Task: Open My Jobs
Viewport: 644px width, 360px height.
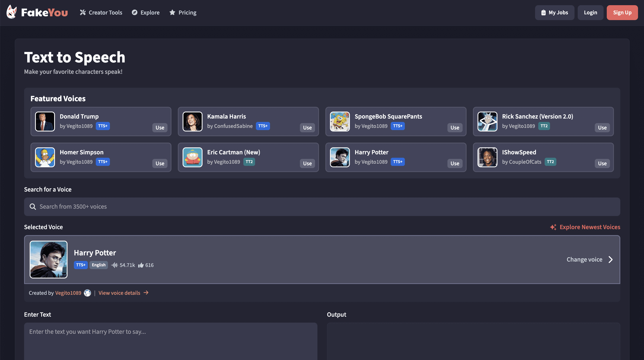Action: pos(555,13)
